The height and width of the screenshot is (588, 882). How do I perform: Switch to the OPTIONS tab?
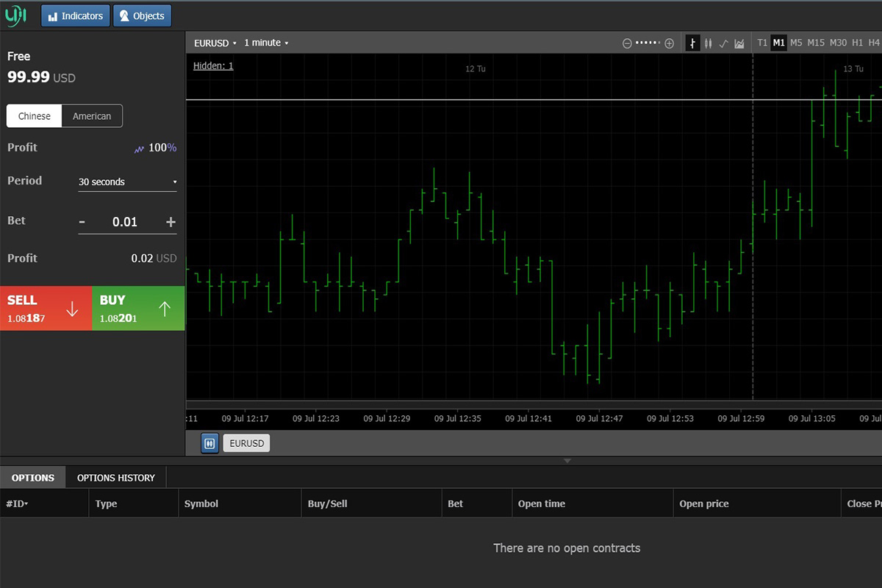pos(33,478)
